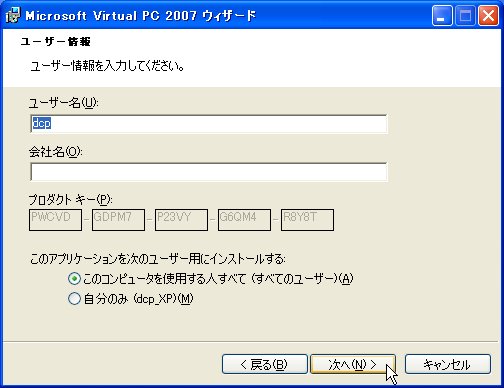The image size is (504, 388).
Task: Click the ユーザー名 input field
Action: [209, 124]
